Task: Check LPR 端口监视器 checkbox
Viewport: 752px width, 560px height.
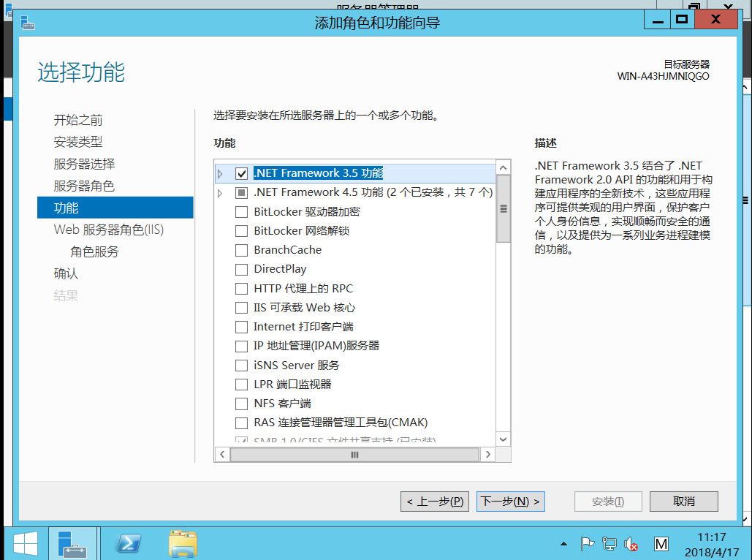Action: tap(242, 385)
